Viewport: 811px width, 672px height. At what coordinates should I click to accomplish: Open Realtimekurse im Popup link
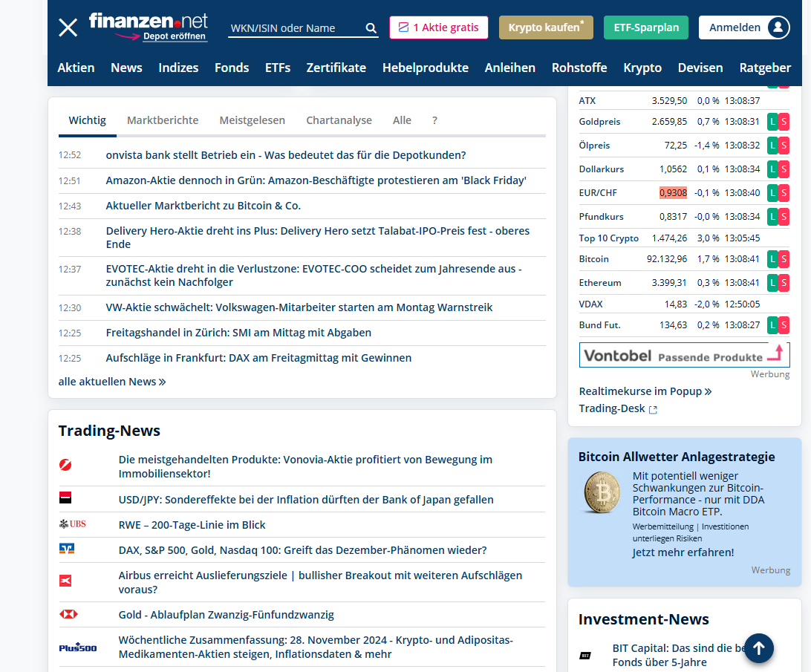[x=645, y=391]
